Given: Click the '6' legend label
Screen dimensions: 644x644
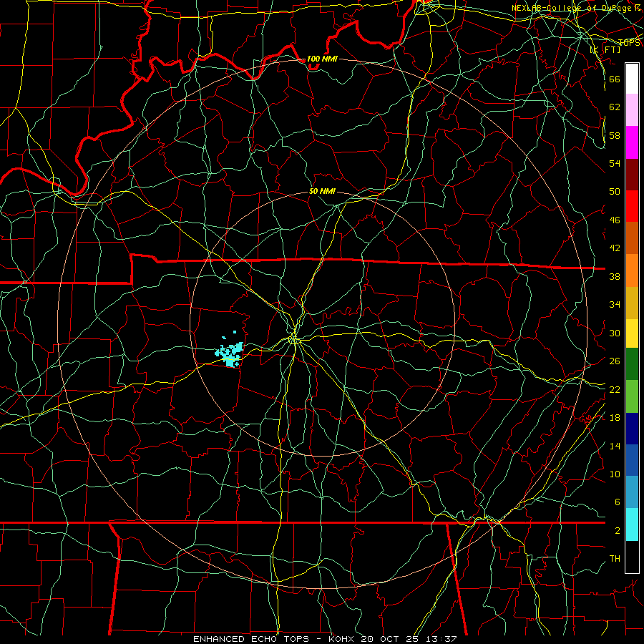Looking at the screenshot, I should pyautogui.click(x=617, y=502).
